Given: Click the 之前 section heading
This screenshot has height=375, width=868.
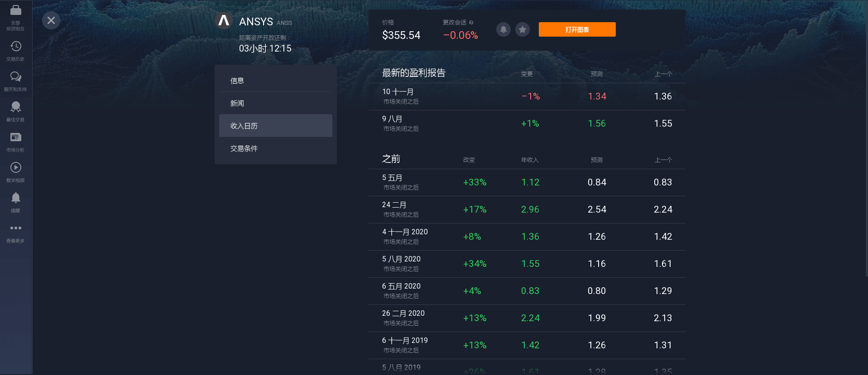Looking at the screenshot, I should [391, 159].
